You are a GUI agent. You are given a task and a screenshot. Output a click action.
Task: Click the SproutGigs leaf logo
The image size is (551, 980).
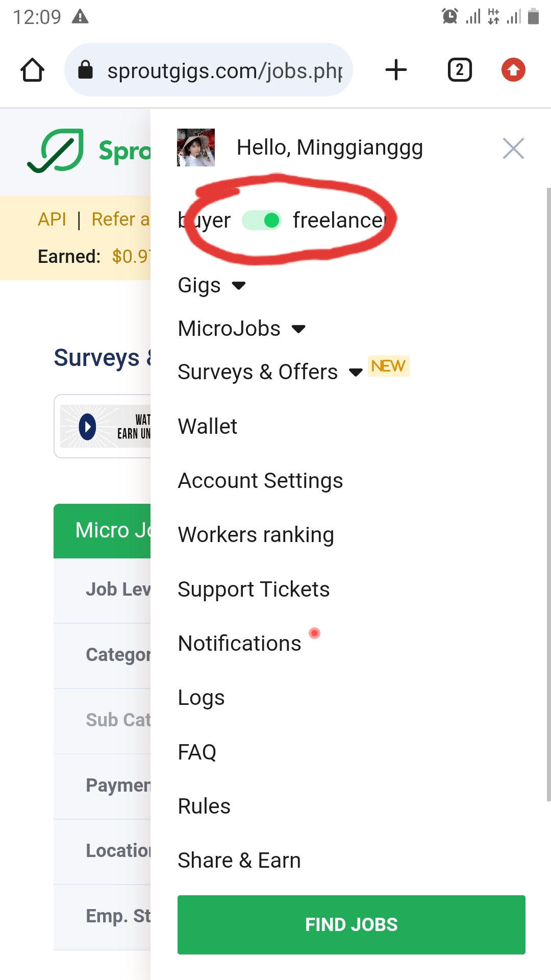point(56,151)
